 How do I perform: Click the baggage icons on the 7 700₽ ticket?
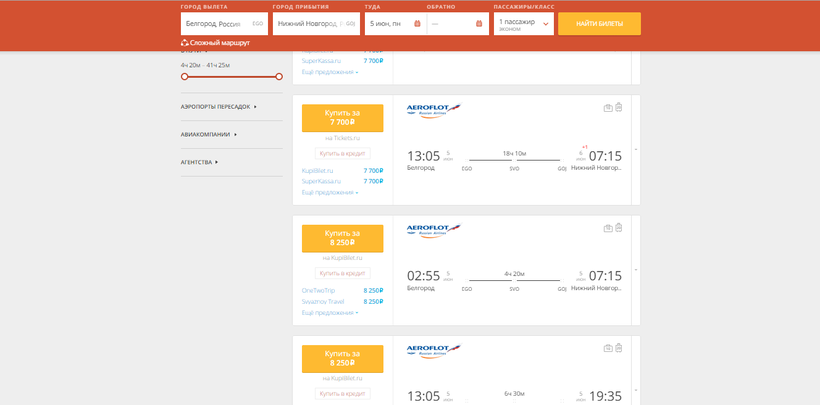[x=613, y=108]
